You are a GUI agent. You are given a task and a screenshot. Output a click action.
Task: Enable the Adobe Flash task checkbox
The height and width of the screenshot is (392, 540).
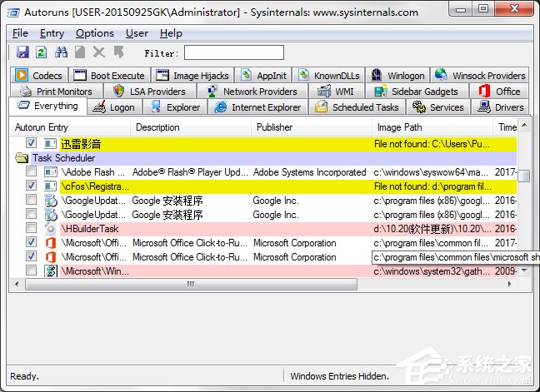31,172
